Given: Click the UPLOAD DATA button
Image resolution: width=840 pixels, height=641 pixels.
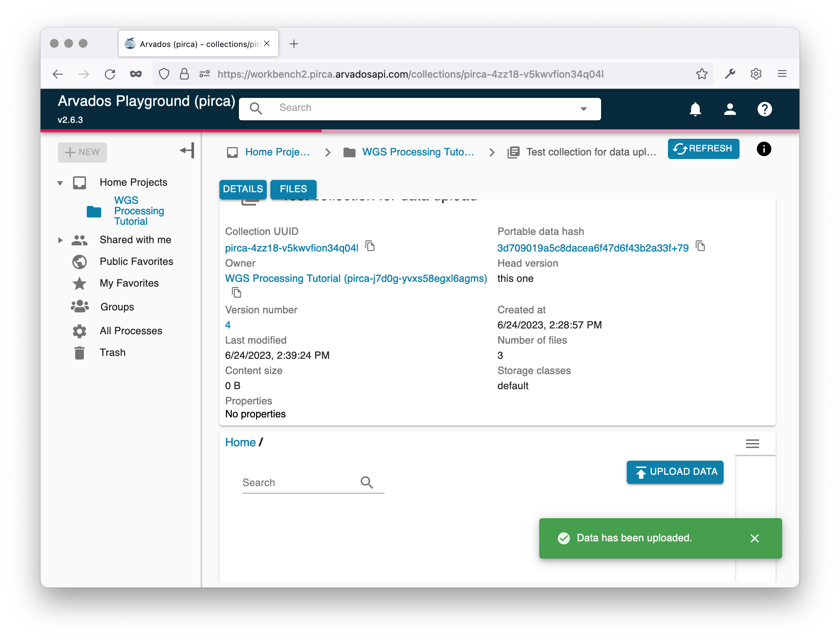Looking at the screenshot, I should pos(675,472).
